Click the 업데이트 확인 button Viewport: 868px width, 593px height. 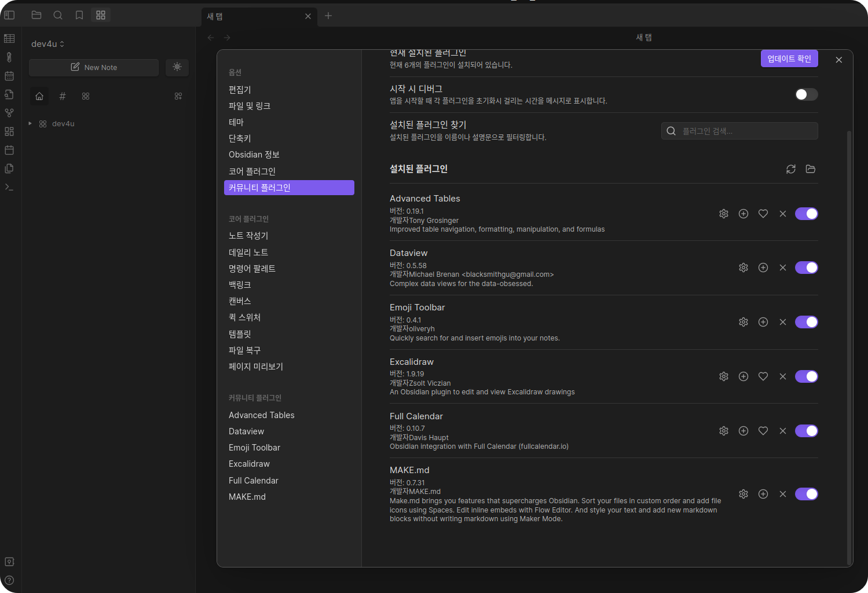coord(789,58)
